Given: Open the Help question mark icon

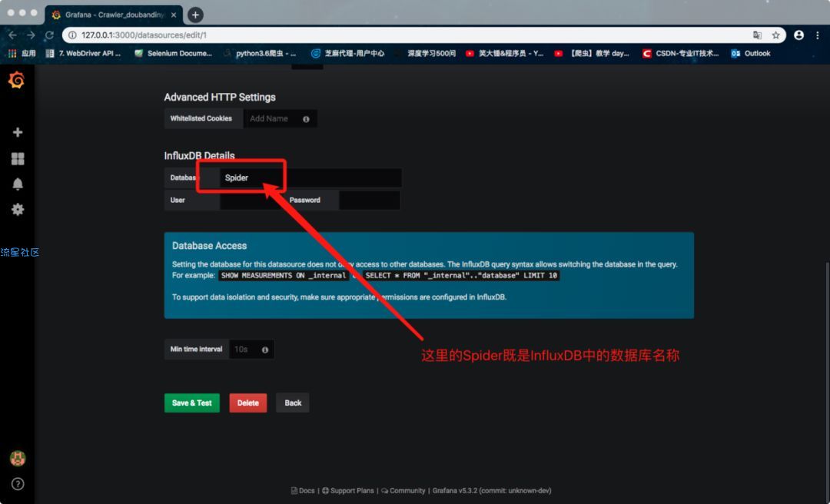Looking at the screenshot, I should (18, 484).
